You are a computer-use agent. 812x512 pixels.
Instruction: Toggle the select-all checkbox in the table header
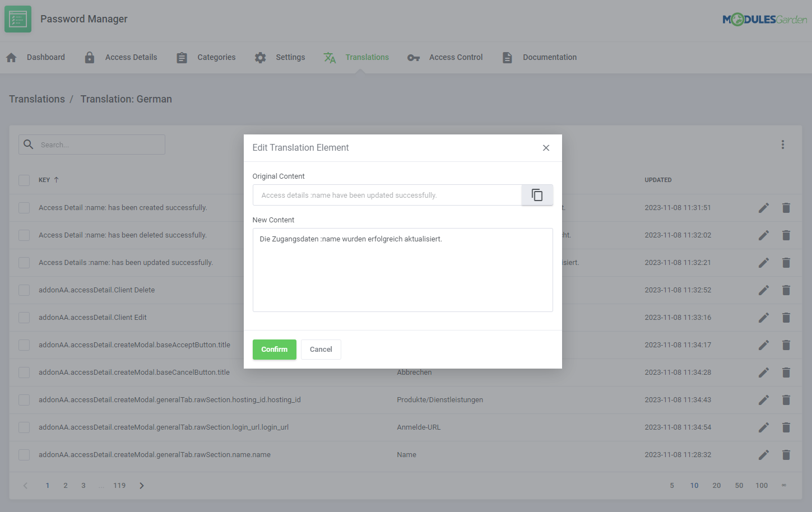24,180
